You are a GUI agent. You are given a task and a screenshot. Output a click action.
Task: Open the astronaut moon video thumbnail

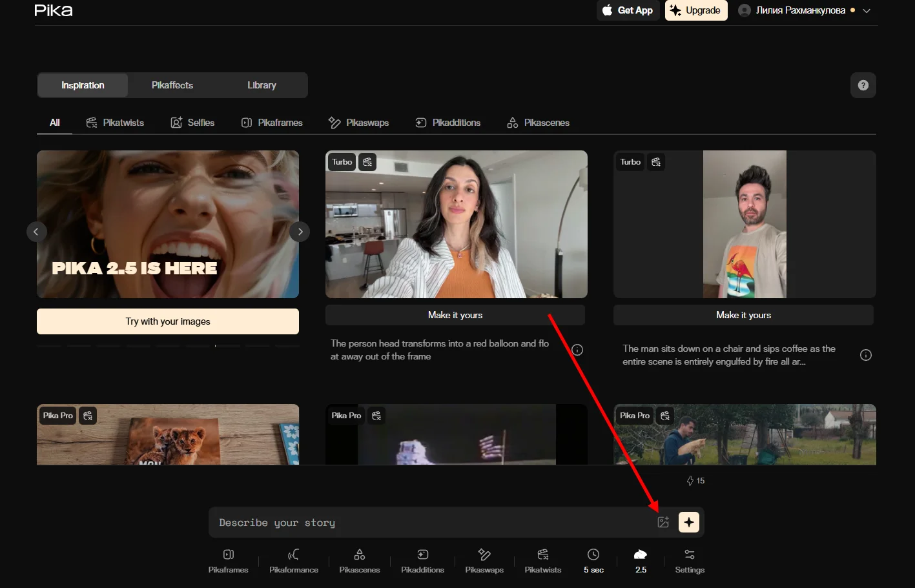point(457,434)
